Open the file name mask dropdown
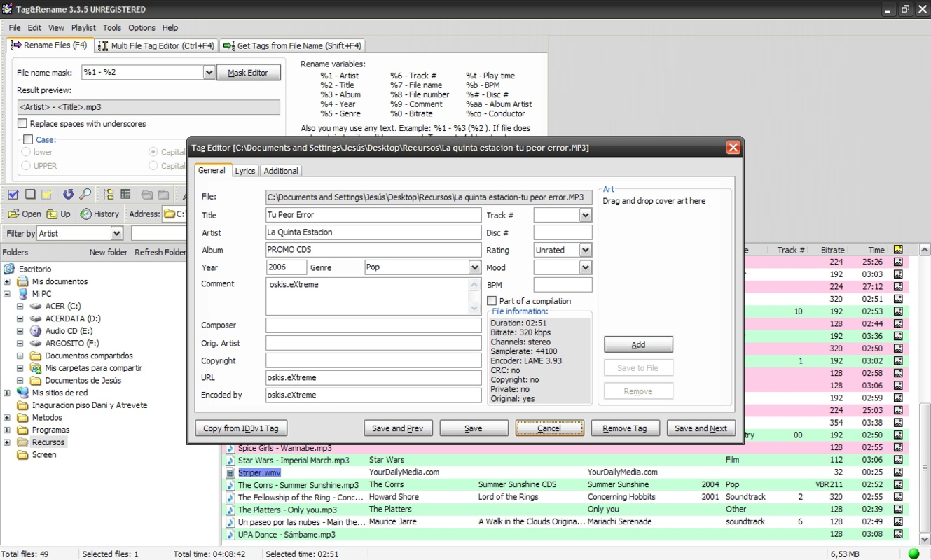Screen dimensions: 931x560 (209, 72)
